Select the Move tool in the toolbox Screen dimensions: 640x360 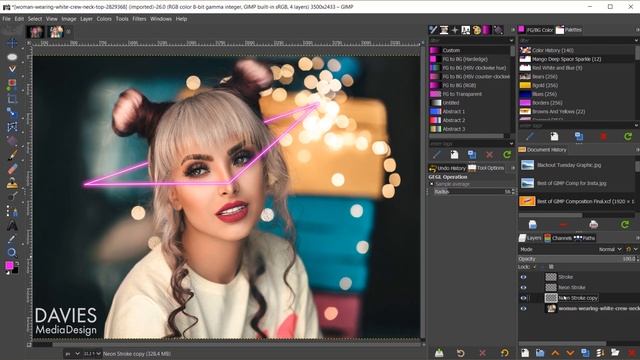point(12,43)
